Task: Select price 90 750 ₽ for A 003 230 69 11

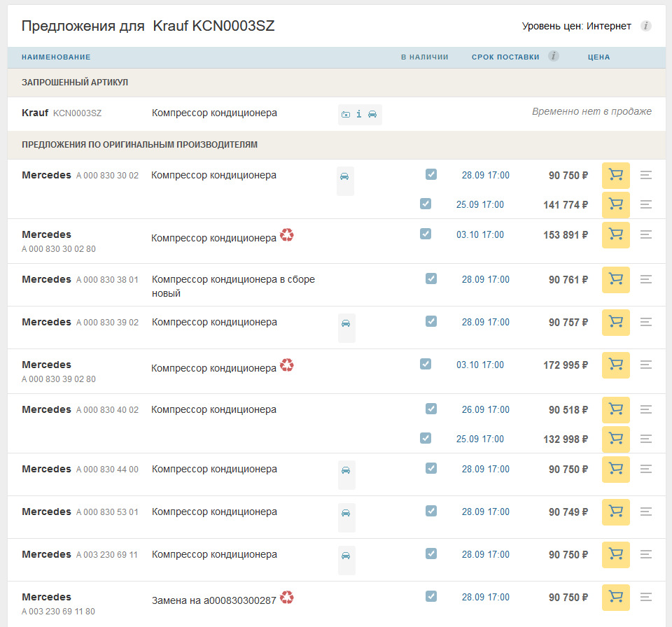Action: (568, 555)
